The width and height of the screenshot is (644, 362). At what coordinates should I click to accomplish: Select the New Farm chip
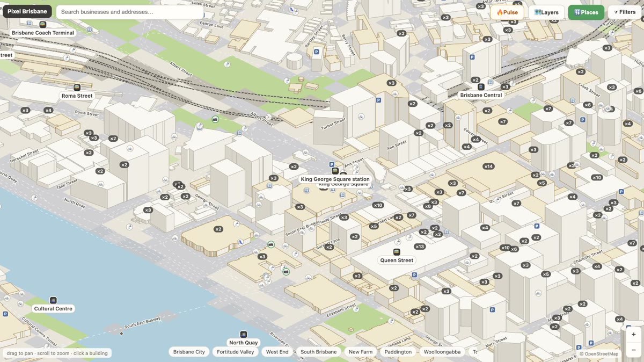(x=361, y=352)
